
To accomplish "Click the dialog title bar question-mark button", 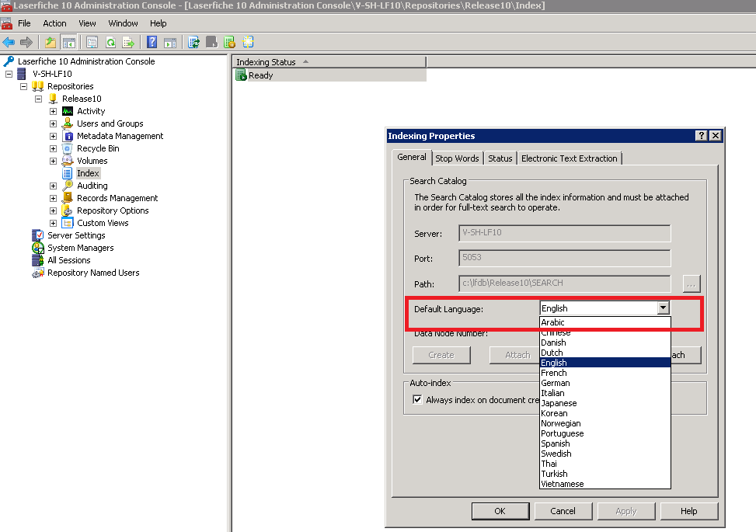I will pos(702,136).
